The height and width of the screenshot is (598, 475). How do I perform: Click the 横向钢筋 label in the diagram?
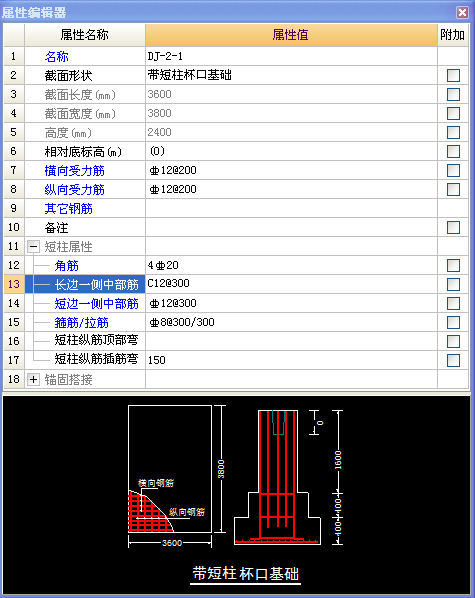pos(156,483)
